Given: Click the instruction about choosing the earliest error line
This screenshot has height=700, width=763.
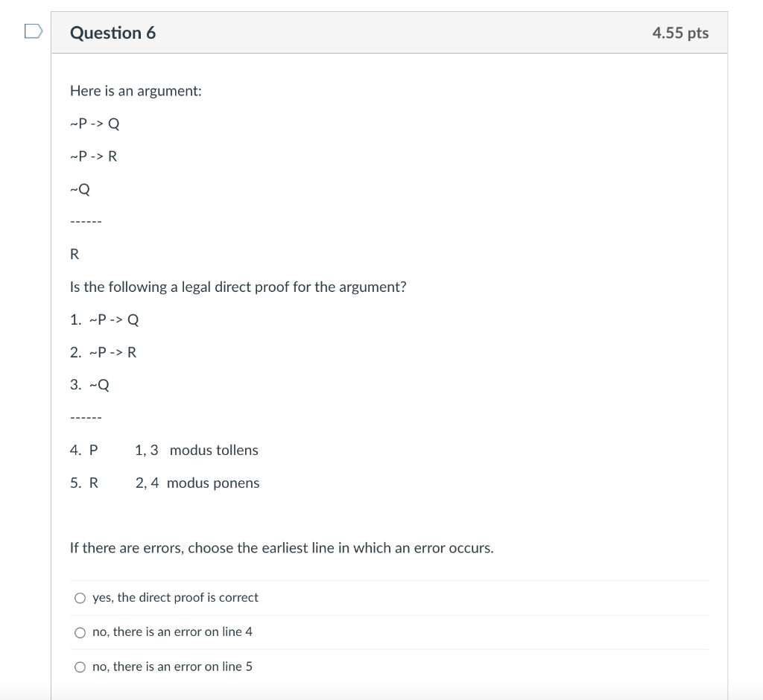Looking at the screenshot, I should click(x=281, y=547).
